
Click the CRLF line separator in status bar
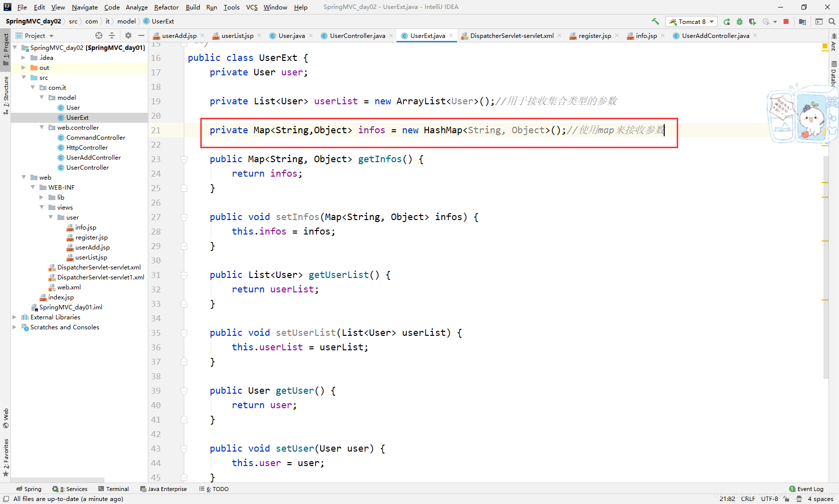[748, 499]
